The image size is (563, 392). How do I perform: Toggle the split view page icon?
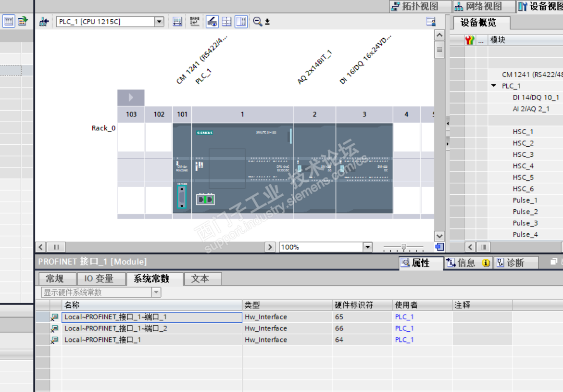click(241, 22)
